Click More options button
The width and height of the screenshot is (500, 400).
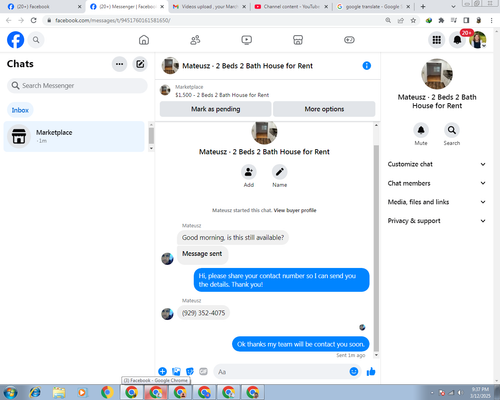pos(324,109)
